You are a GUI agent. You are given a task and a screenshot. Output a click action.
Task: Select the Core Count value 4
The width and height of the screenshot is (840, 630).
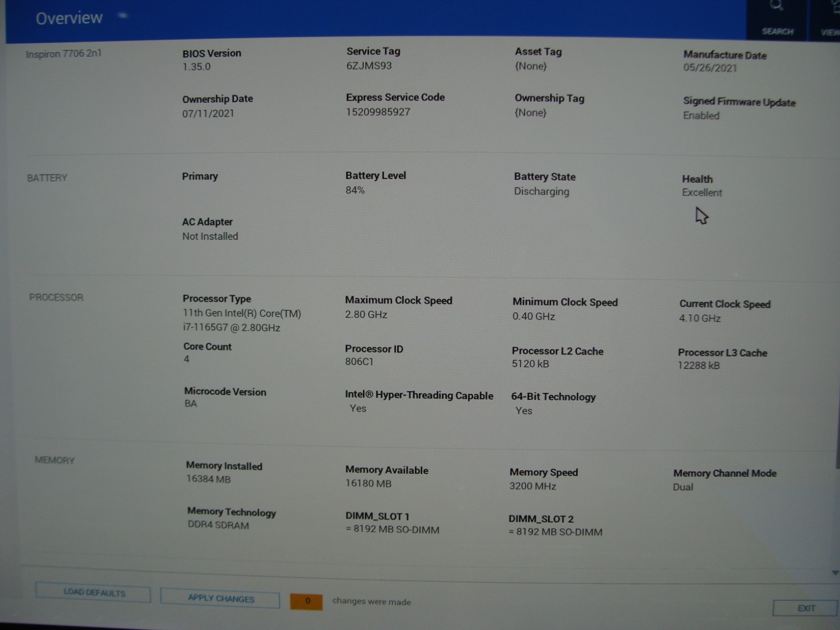point(186,359)
